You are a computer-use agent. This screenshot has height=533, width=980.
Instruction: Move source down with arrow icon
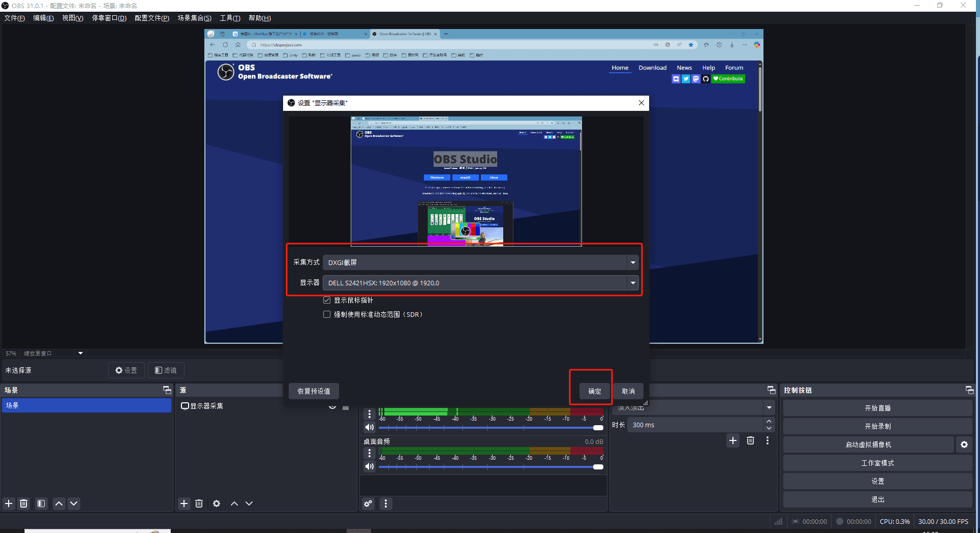(x=249, y=504)
